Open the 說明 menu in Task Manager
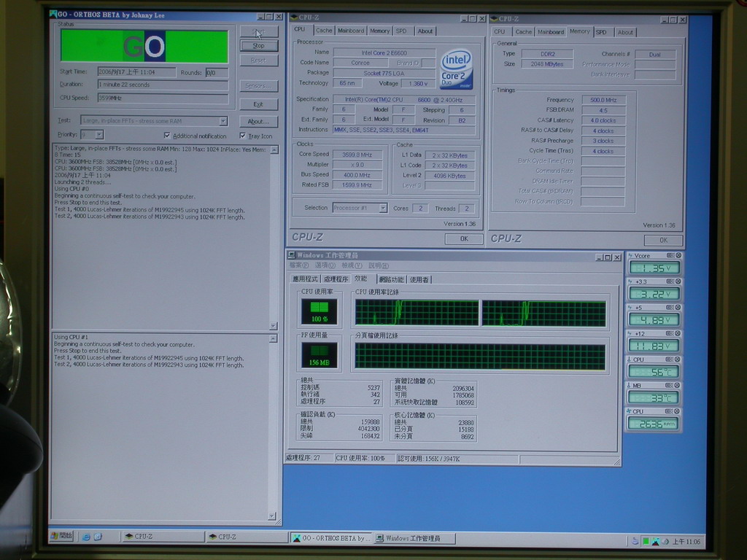Screen dimensions: 747x560 point(379,265)
